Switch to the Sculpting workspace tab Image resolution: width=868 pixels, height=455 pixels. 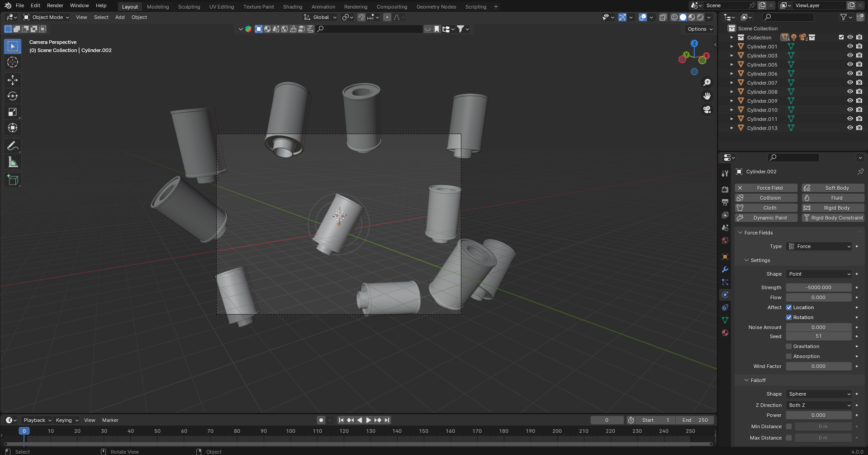[189, 7]
